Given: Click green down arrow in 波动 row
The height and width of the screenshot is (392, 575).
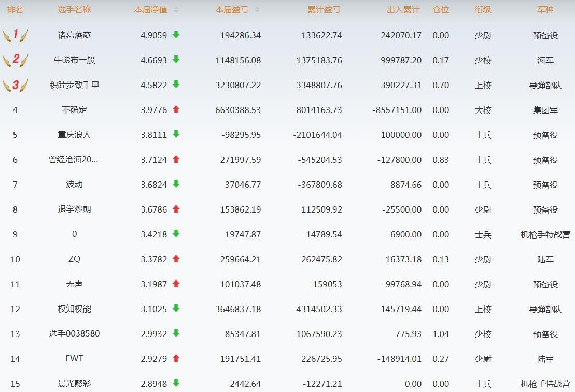Looking at the screenshot, I should 176,184.
